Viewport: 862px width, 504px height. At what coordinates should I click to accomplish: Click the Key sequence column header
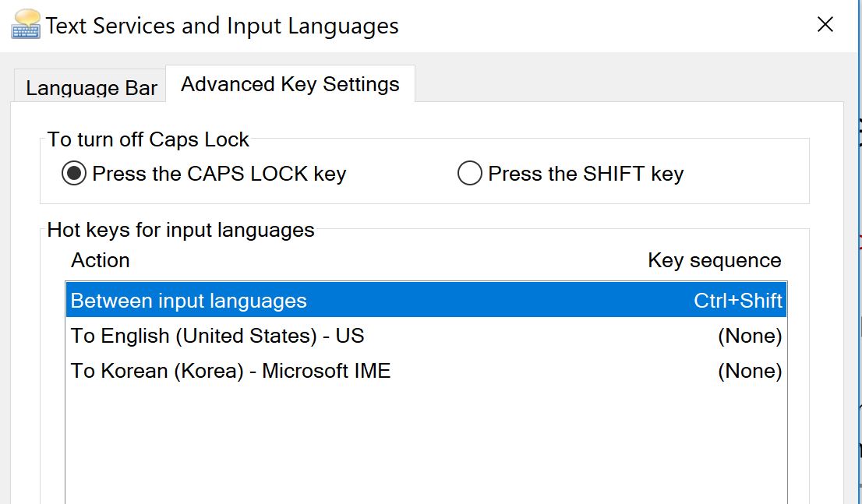point(715,260)
